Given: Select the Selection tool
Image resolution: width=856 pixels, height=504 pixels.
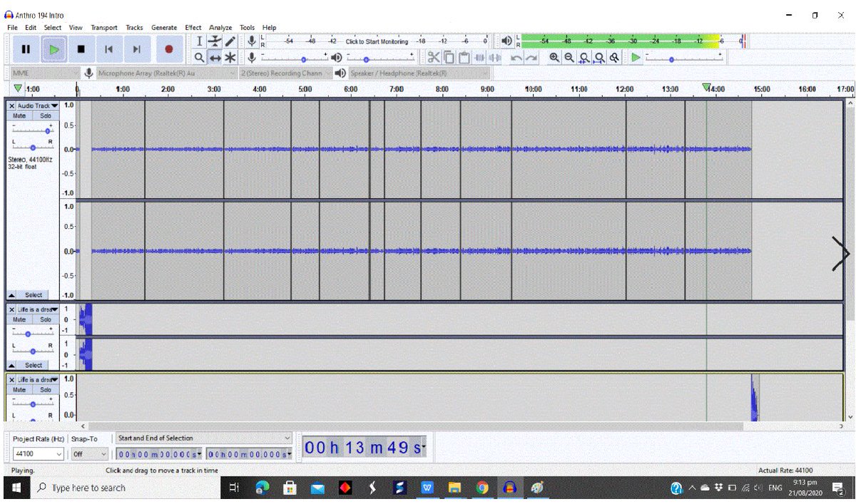Looking at the screenshot, I should coord(200,41).
